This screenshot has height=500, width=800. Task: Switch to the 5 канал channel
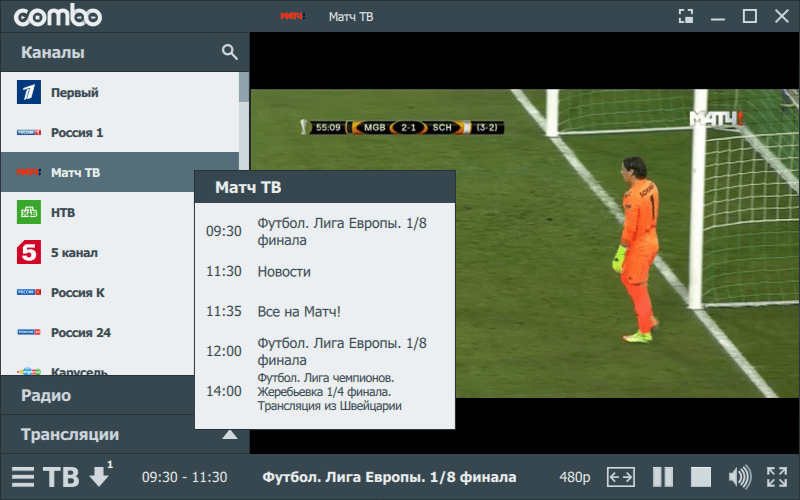tap(97, 252)
